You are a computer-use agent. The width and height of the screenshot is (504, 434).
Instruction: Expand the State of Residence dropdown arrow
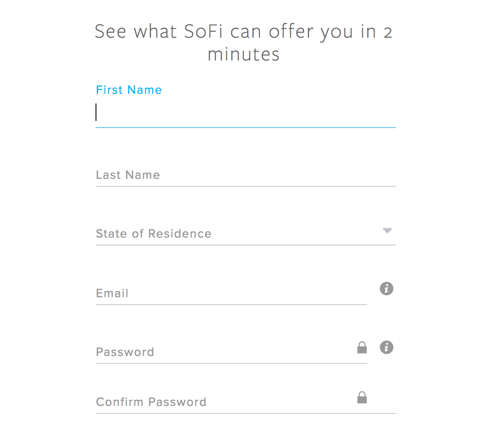tap(387, 231)
